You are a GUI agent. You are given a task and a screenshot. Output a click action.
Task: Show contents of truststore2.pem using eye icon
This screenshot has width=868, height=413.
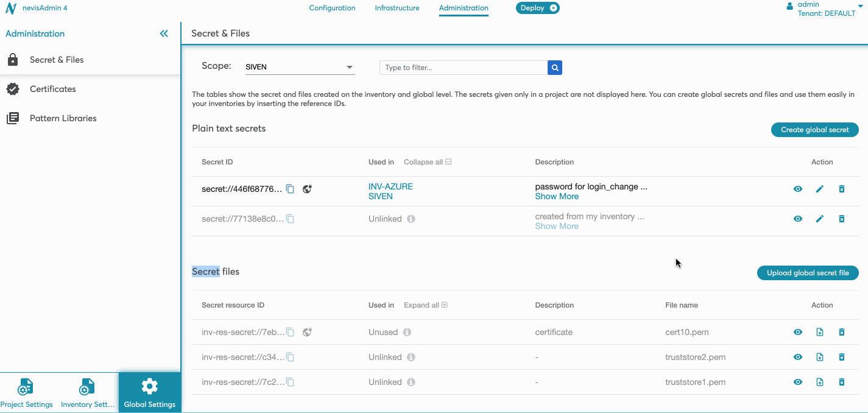pyautogui.click(x=797, y=357)
